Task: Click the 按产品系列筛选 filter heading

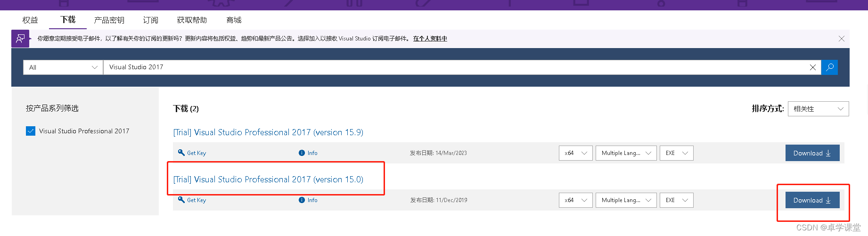Action: tap(52, 108)
